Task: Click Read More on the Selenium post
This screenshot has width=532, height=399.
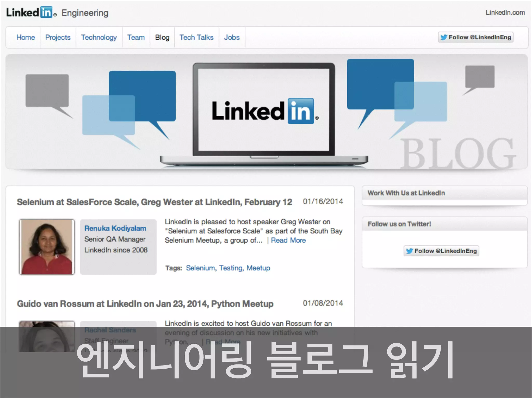Action: 288,240
